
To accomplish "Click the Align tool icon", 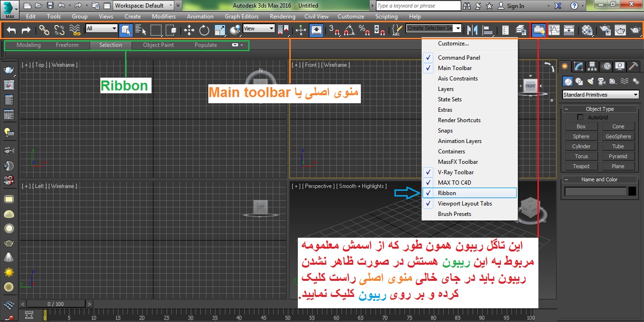I will [487, 30].
